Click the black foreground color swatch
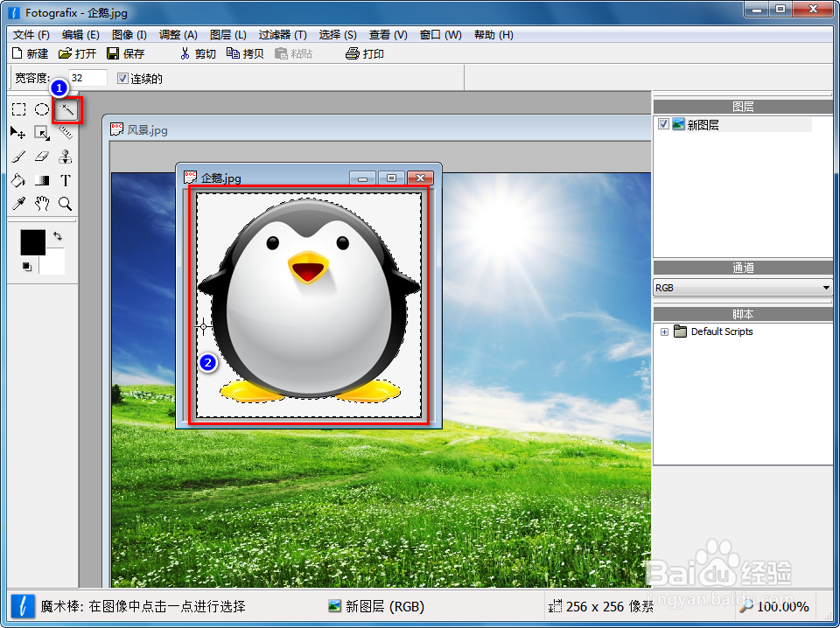840x628 pixels. click(x=32, y=241)
